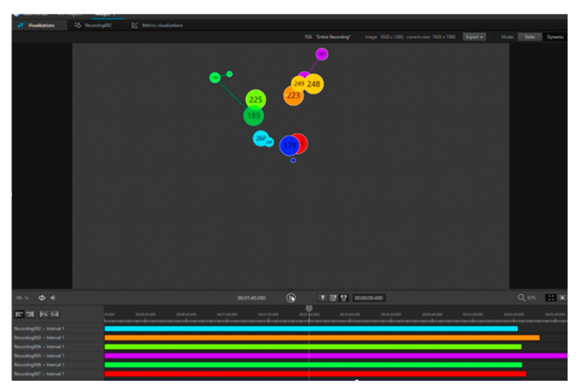
Task: Click the playback speed 1x icon
Action: click(22, 298)
